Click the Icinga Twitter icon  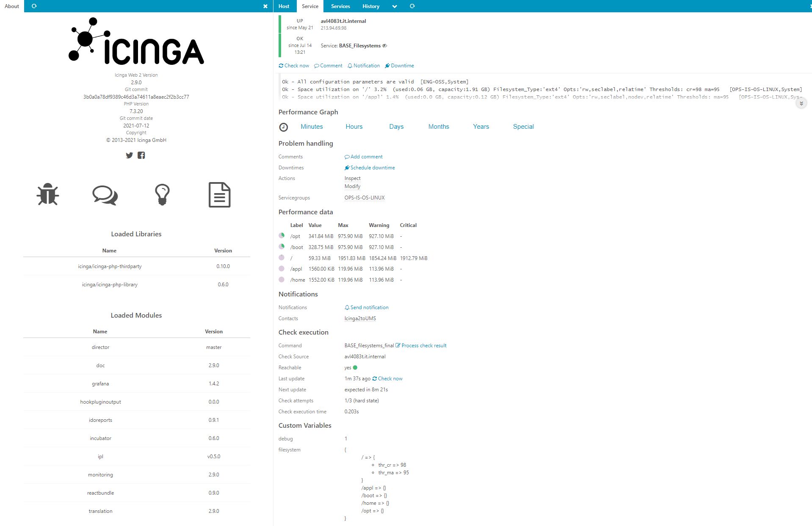pyautogui.click(x=129, y=155)
